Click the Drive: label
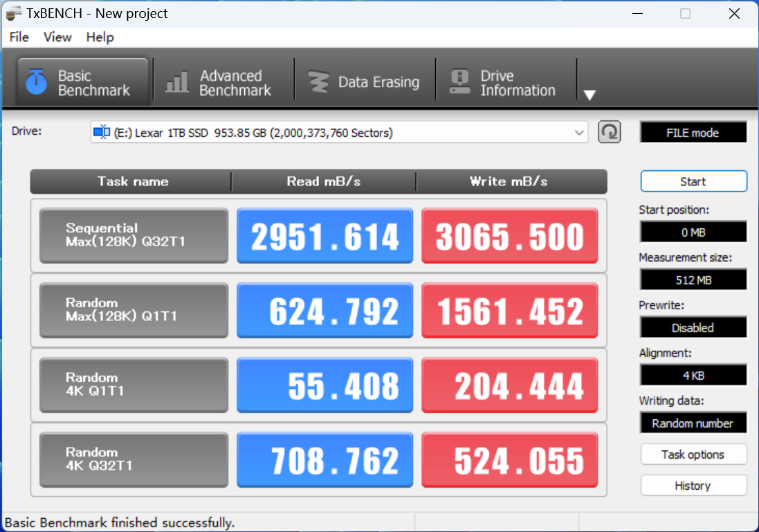 [x=26, y=131]
